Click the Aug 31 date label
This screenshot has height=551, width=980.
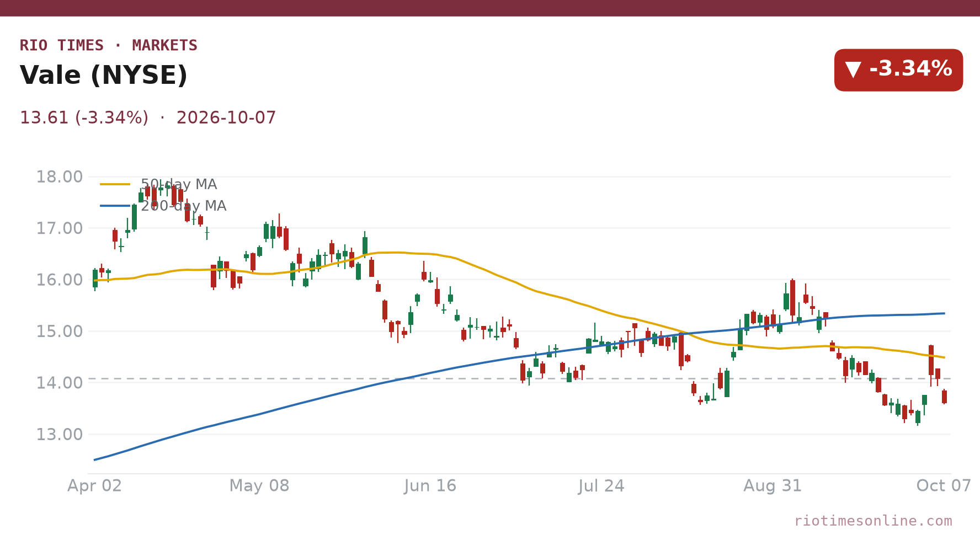(x=773, y=486)
